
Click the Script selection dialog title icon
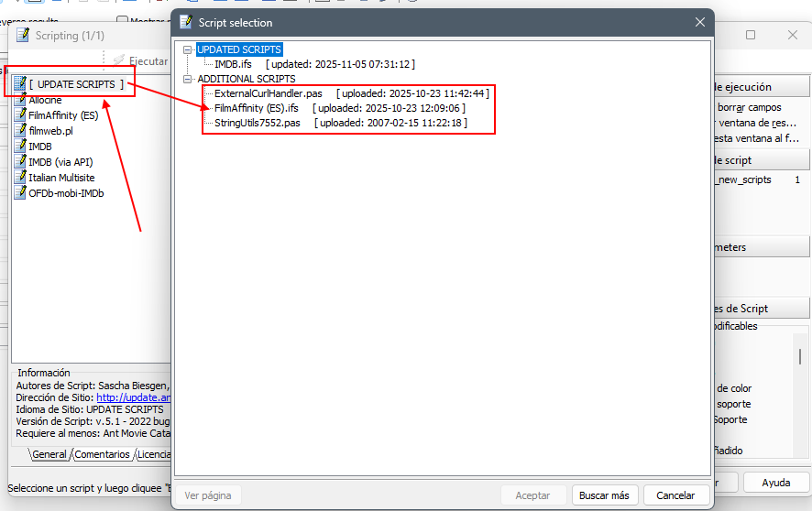point(186,22)
